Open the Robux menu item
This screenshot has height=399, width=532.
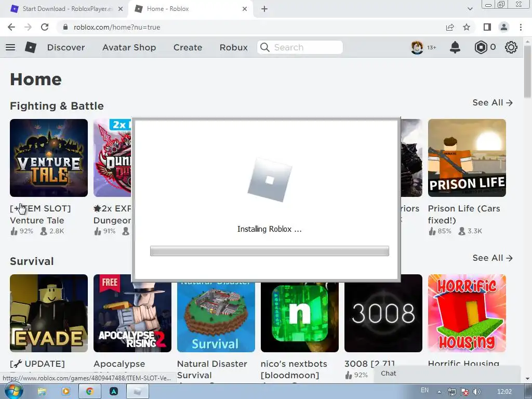[x=233, y=47]
